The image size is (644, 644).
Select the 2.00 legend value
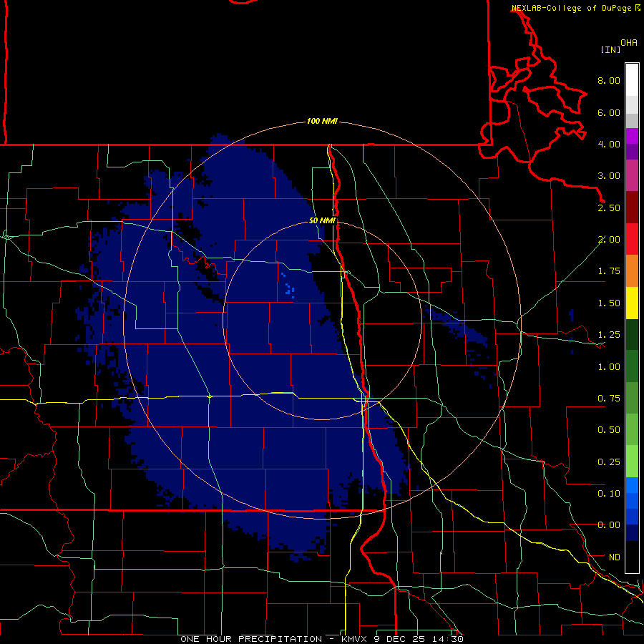(x=609, y=240)
